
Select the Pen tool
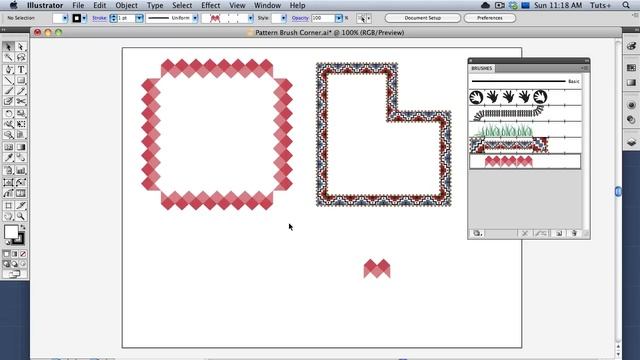[x=8, y=69]
